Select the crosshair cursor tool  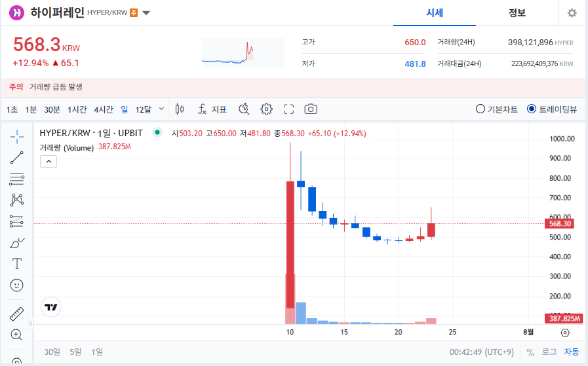pos(17,137)
